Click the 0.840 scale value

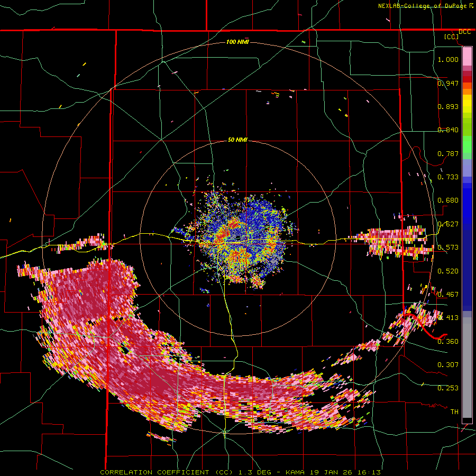448,130
